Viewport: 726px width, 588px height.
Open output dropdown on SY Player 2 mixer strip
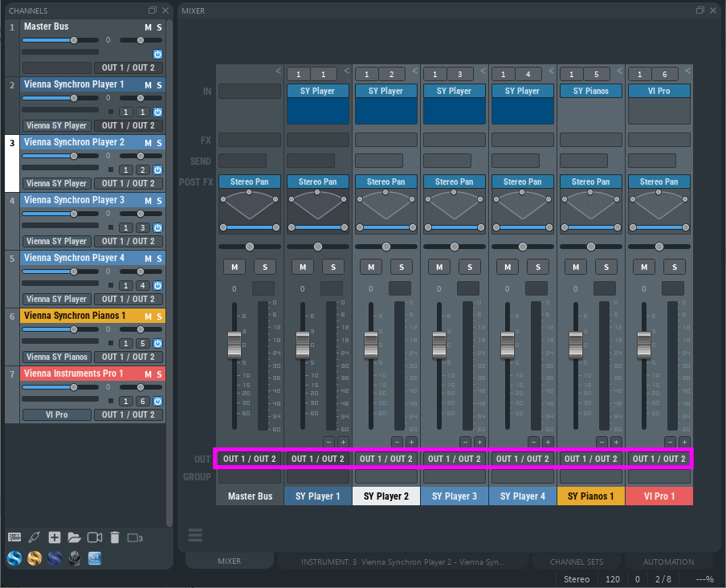coord(386,459)
